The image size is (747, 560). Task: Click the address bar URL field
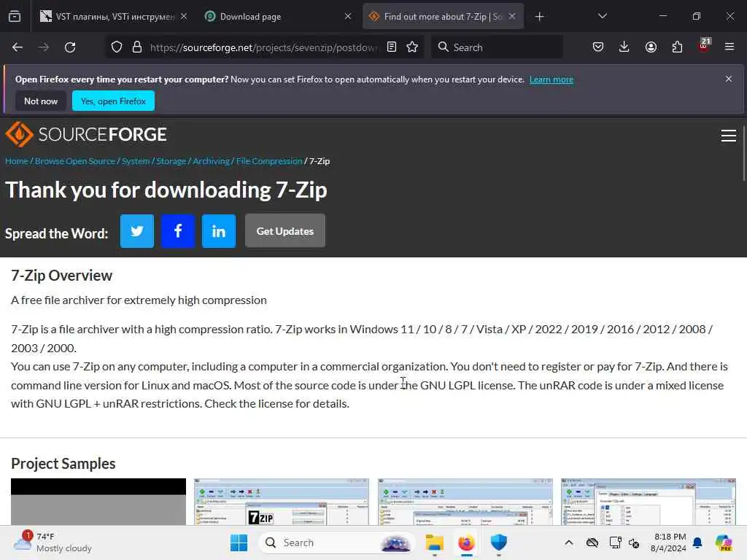point(264,47)
